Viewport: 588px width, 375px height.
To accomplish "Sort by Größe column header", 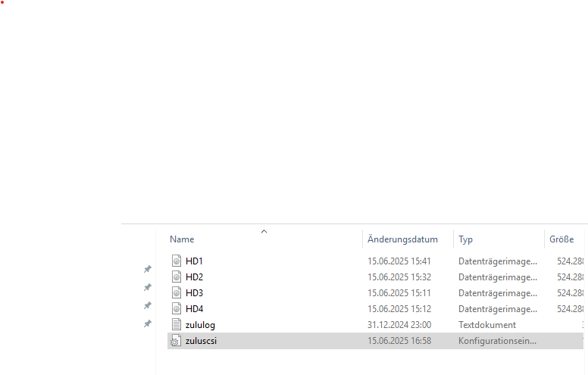I will tap(561, 239).
